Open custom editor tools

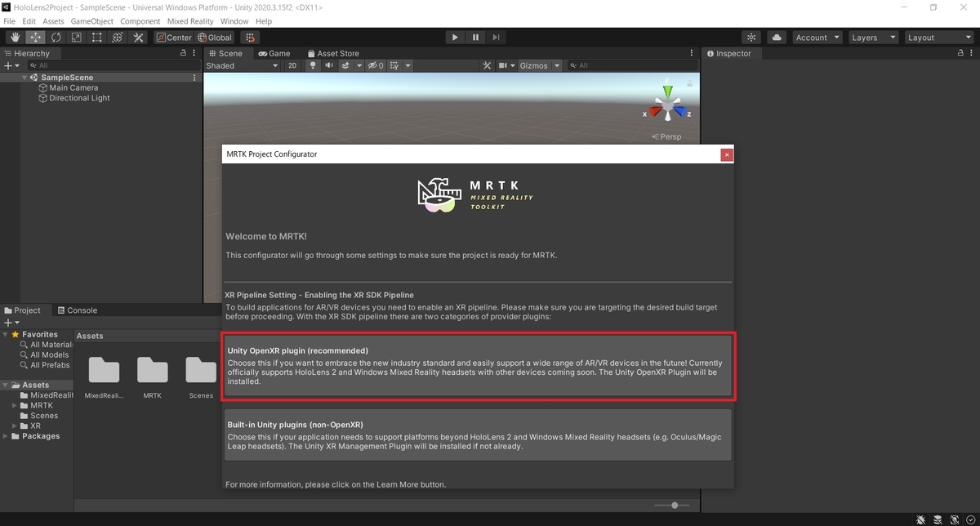(138, 37)
